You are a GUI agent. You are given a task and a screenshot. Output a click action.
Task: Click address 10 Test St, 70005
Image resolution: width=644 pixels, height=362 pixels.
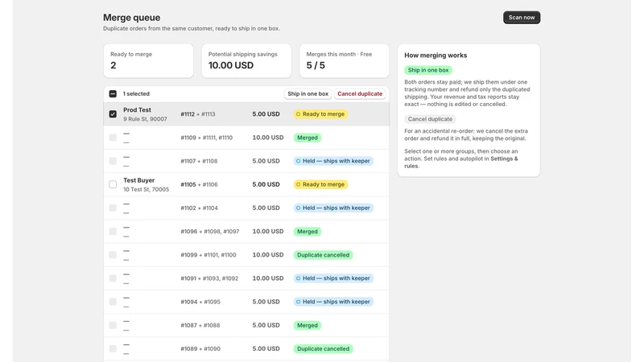[x=147, y=189]
